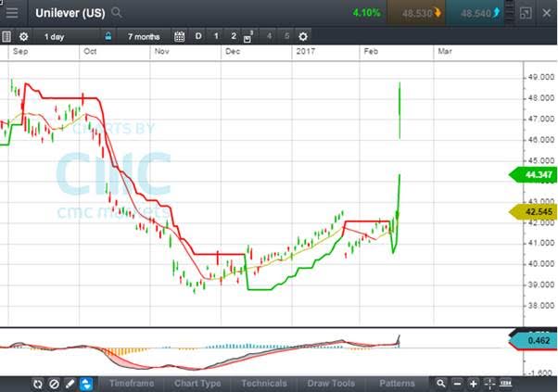558x392 pixels.
Task: Click the green 44.347 price label
Action: [533, 175]
